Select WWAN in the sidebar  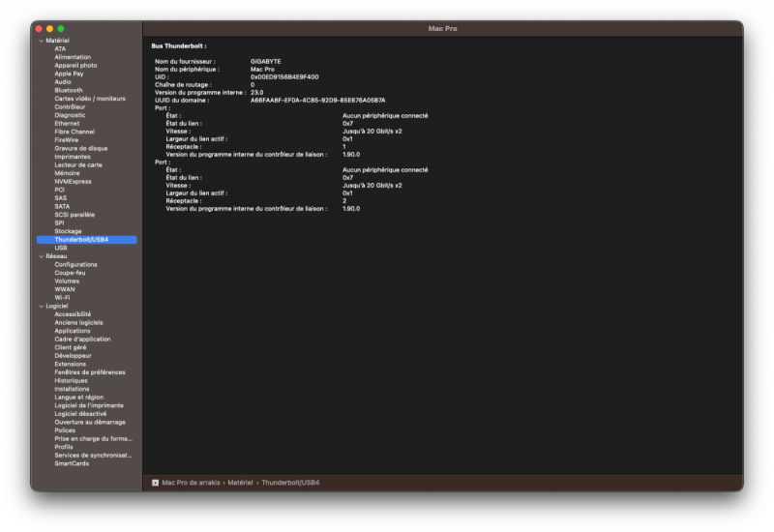pyautogui.click(x=65, y=289)
